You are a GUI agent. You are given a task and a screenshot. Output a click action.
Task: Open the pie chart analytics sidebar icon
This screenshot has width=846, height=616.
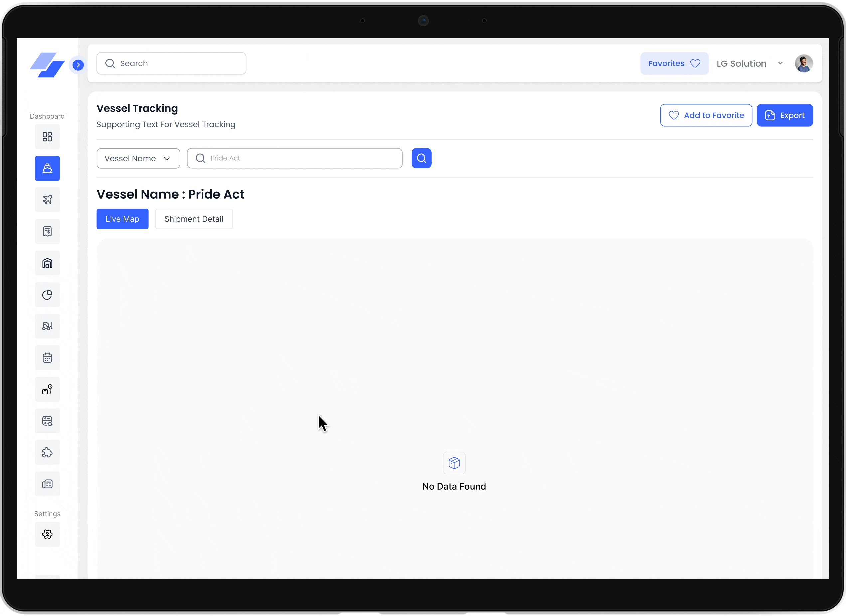[x=47, y=295]
